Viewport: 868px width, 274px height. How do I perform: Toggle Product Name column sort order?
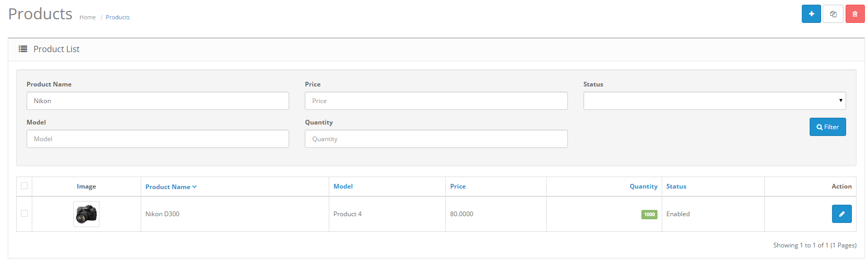coord(170,187)
